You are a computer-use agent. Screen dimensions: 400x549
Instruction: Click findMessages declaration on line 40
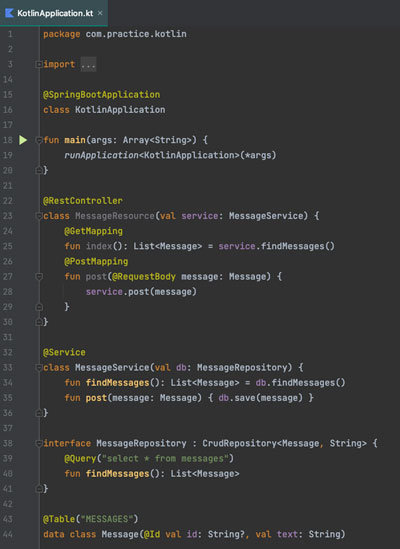click(x=117, y=474)
